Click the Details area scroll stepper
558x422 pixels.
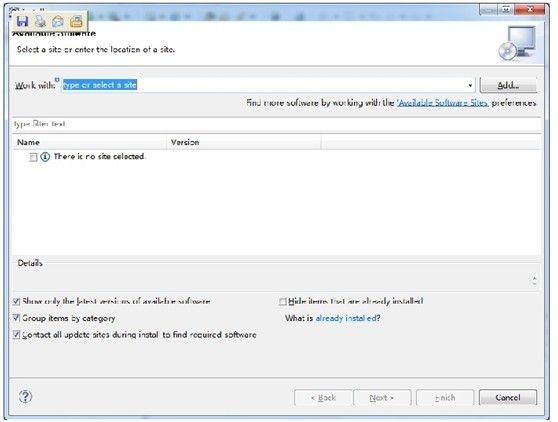(x=534, y=280)
